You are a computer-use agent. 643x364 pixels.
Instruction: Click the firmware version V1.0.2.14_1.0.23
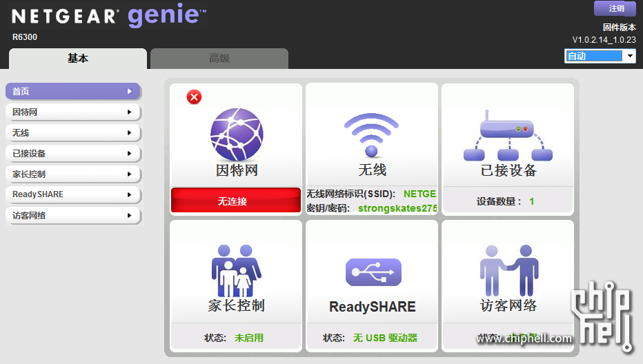tap(604, 40)
